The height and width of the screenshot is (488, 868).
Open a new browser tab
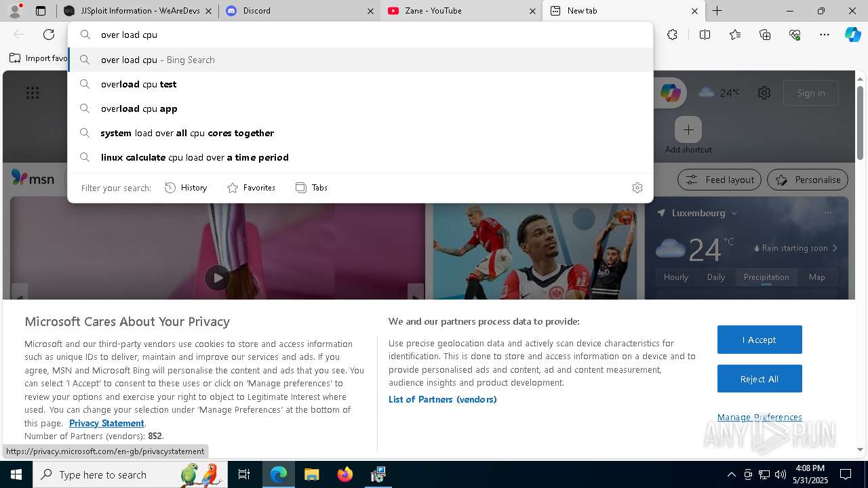click(x=717, y=11)
